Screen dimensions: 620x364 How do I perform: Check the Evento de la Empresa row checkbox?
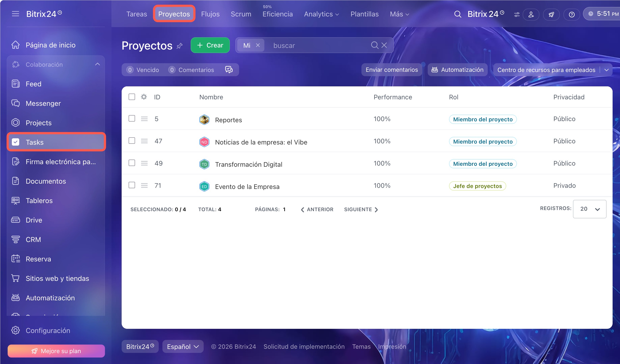[132, 185]
